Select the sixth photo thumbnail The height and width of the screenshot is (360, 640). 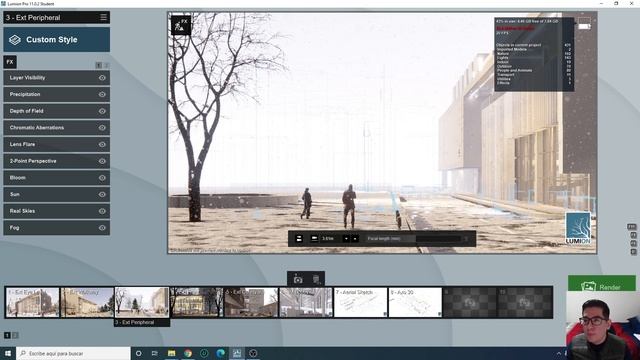[x=306, y=302]
